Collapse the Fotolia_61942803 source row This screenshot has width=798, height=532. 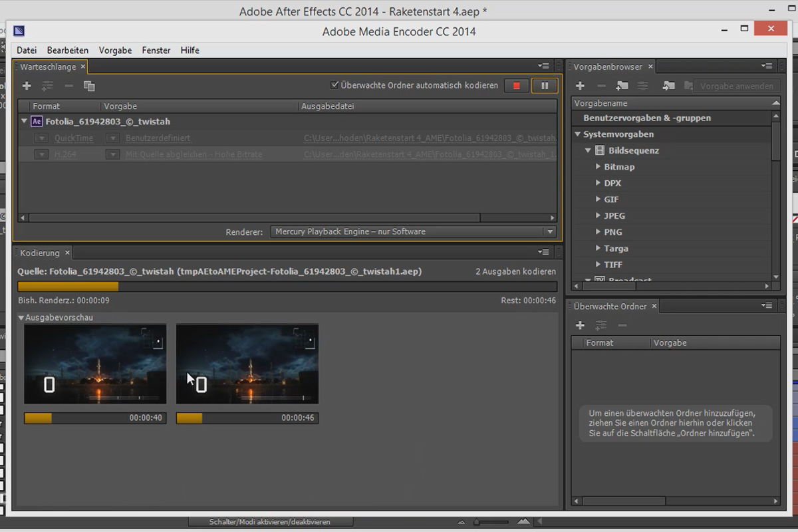[x=24, y=121]
